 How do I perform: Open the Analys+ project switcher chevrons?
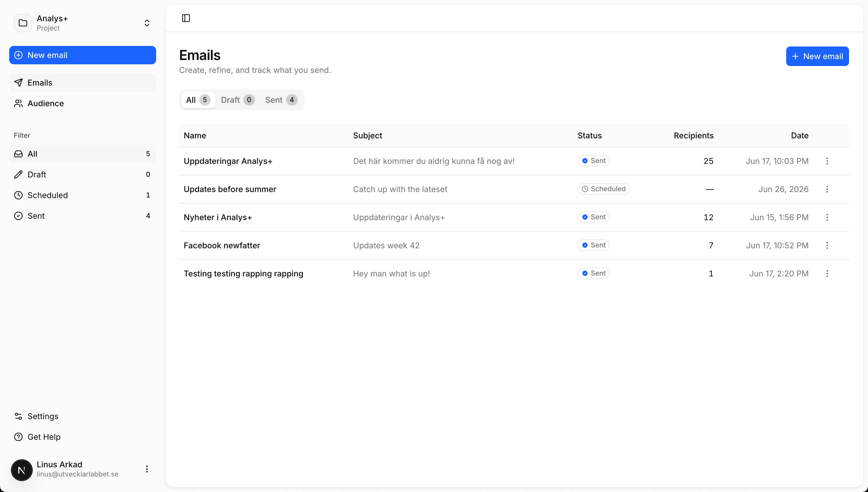click(147, 23)
